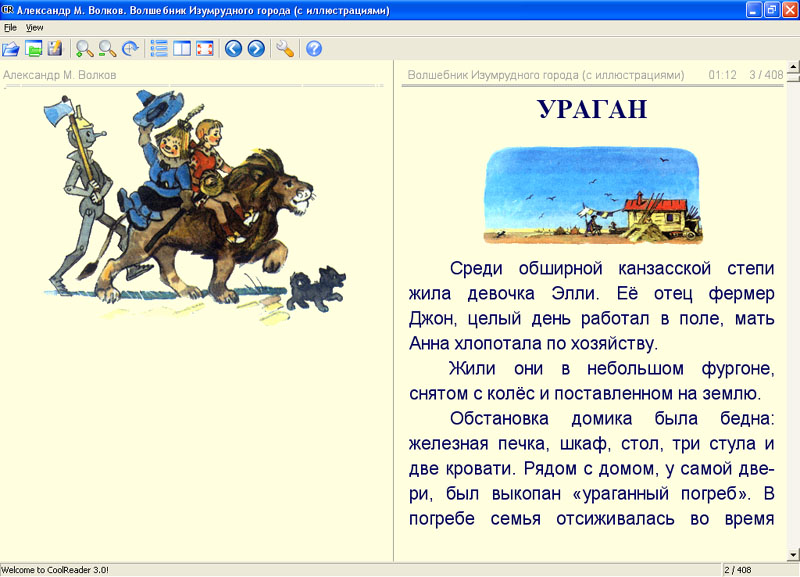Open settings with the wrench icon
The image size is (800, 577).
[285, 49]
